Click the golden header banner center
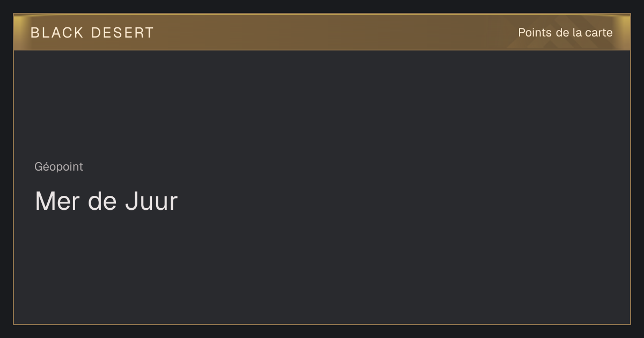The width and height of the screenshot is (644, 338). click(322, 32)
